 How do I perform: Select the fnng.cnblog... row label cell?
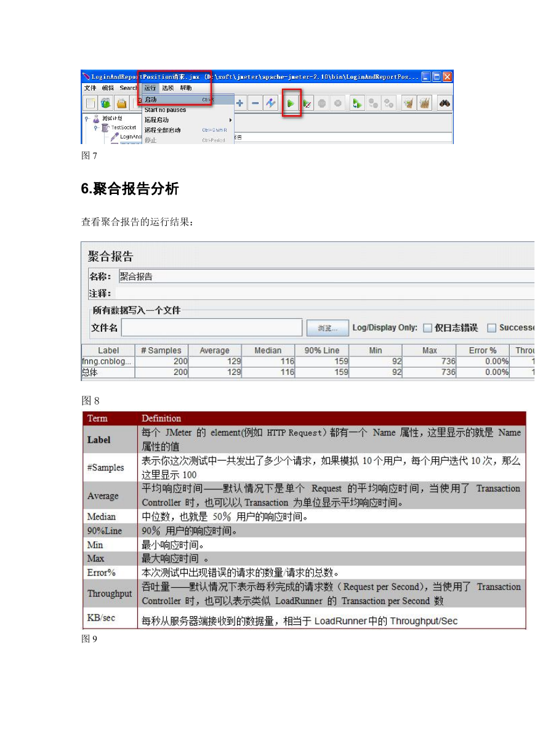(x=108, y=361)
